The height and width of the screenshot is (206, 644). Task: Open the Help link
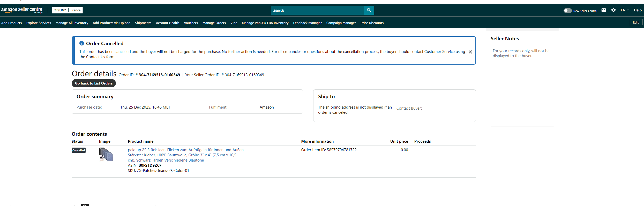tap(638, 10)
